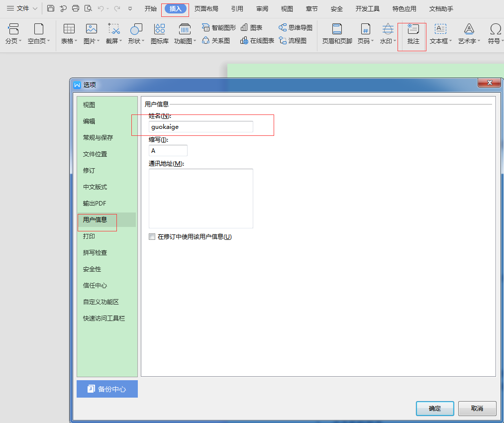Switch to the 章节 tab
This screenshot has height=423, width=504.
[x=312, y=8]
